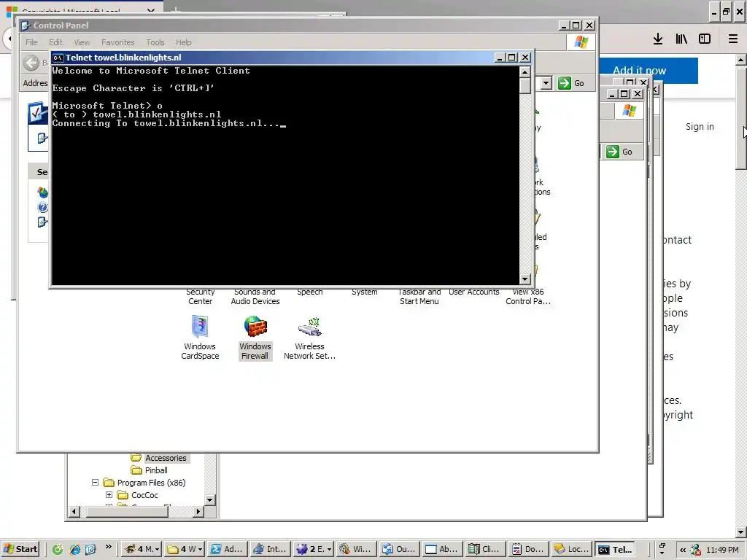Open the Help menu in Control Panel
Image resolution: width=747 pixels, height=560 pixels.
pos(183,42)
